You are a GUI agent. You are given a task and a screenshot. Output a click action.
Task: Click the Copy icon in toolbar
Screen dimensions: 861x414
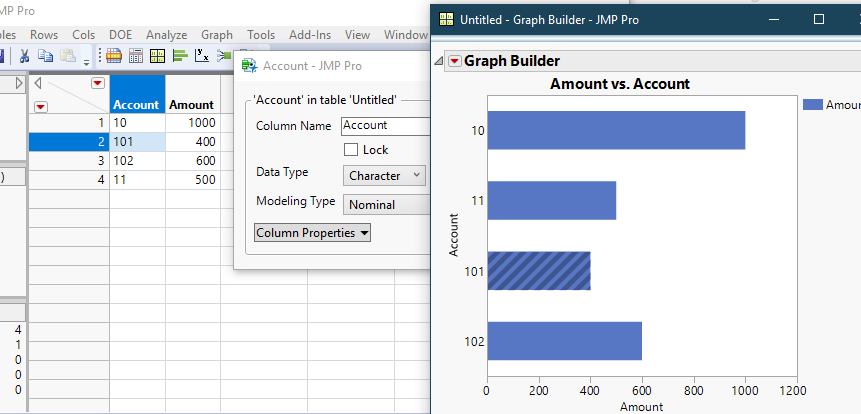tap(46, 56)
